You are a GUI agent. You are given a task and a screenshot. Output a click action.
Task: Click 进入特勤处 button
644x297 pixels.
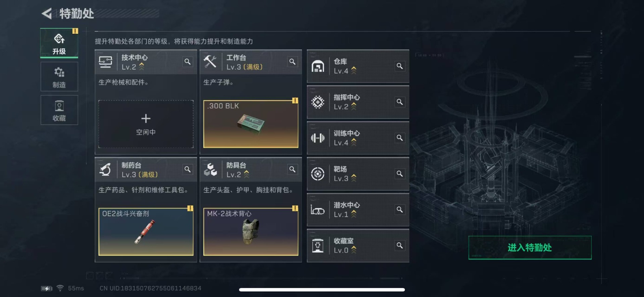pos(530,248)
